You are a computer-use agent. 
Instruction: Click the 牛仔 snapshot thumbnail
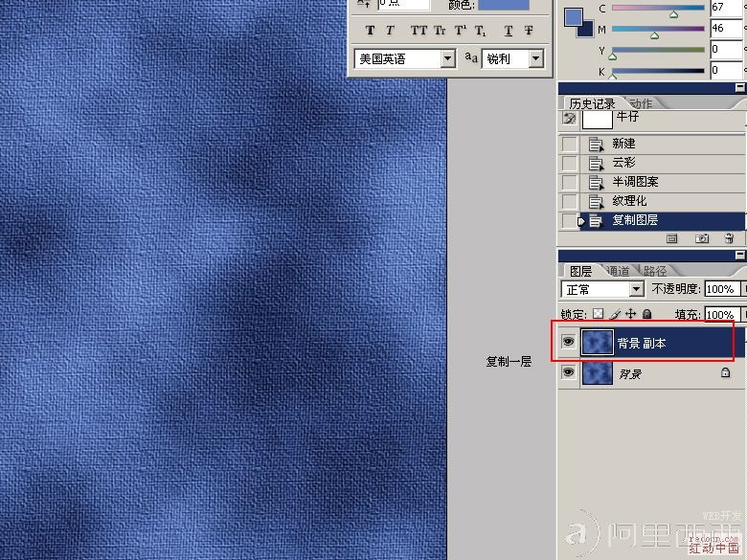598,120
